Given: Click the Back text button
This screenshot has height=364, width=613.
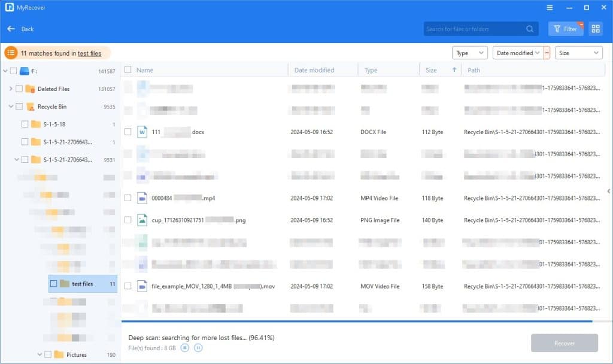Looking at the screenshot, I should pos(28,29).
